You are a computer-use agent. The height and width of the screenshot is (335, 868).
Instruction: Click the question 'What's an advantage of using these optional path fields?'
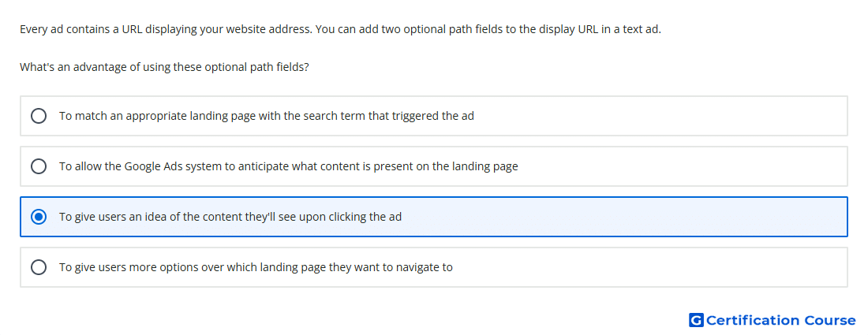pyautogui.click(x=164, y=68)
